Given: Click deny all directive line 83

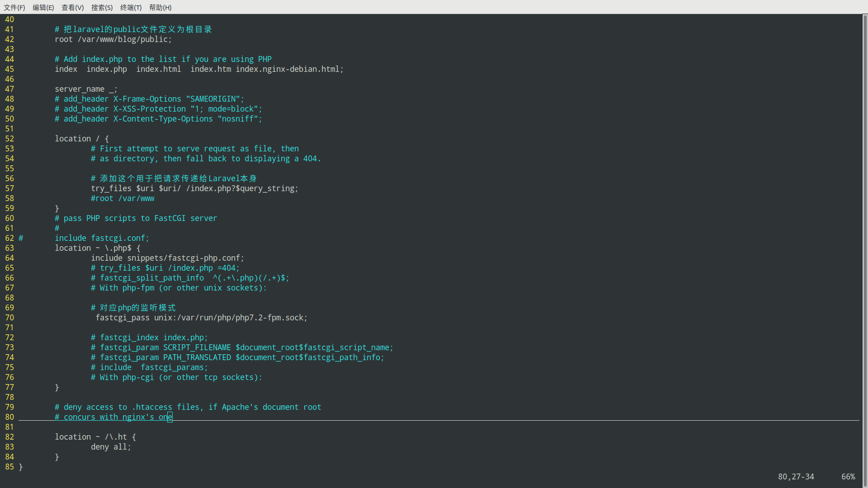Looking at the screenshot, I should pos(110,446).
